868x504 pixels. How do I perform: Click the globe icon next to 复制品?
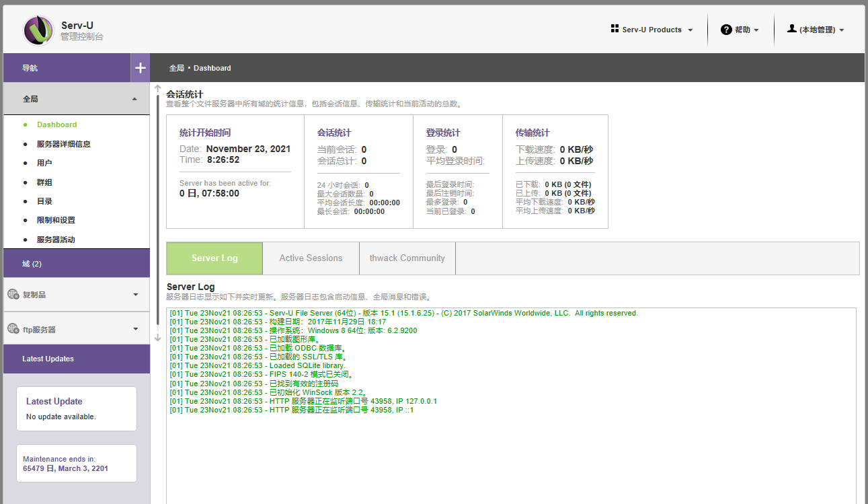tap(13, 294)
